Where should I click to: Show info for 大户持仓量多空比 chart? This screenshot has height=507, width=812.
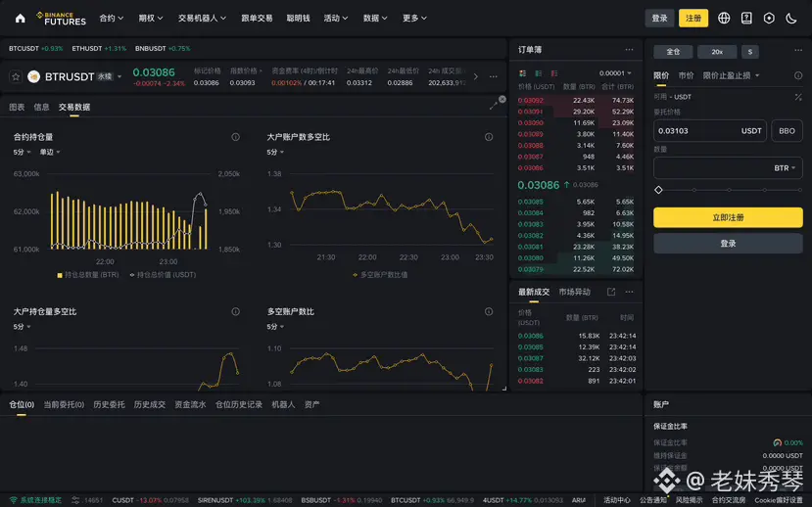point(236,311)
